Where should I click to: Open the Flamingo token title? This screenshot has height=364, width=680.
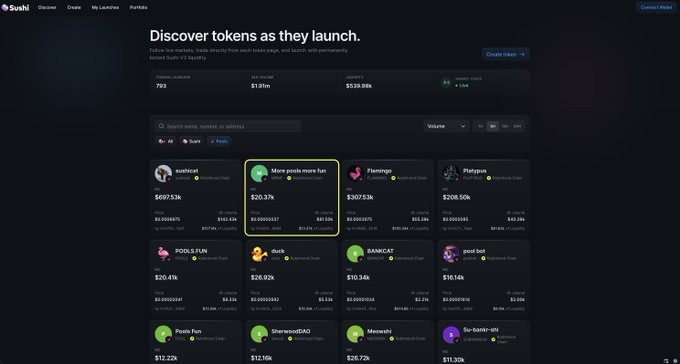pyautogui.click(x=379, y=171)
